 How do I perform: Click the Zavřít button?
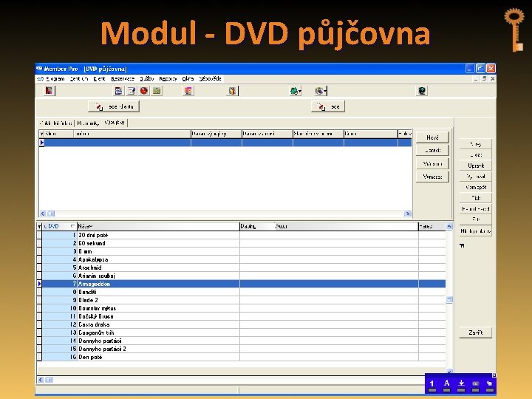(476, 332)
